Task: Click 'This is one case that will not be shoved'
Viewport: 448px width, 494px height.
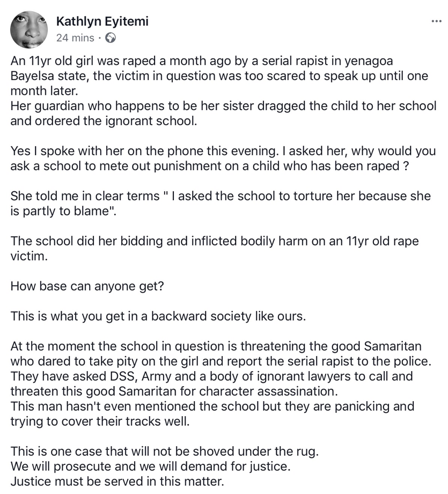Action: [164, 451]
